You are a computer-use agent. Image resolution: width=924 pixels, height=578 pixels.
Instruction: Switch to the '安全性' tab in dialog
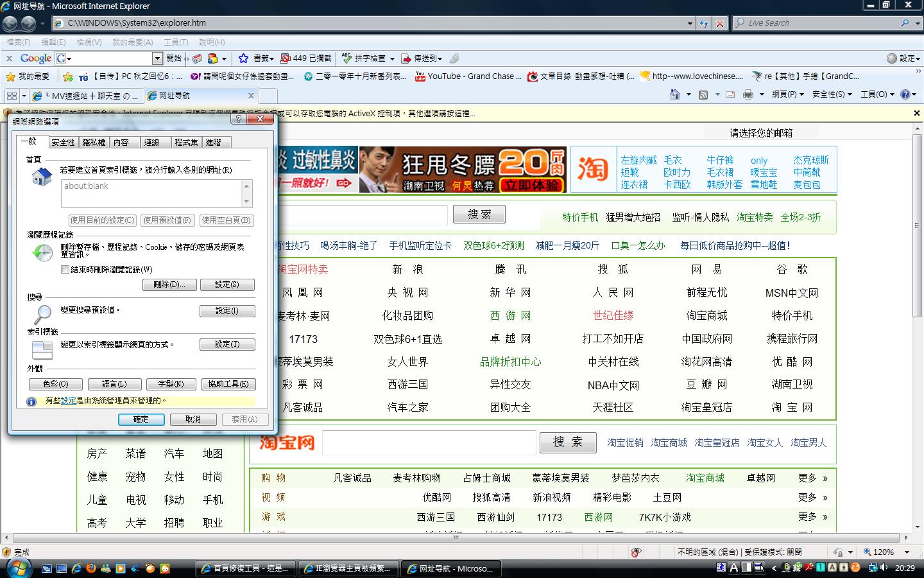[x=63, y=143]
